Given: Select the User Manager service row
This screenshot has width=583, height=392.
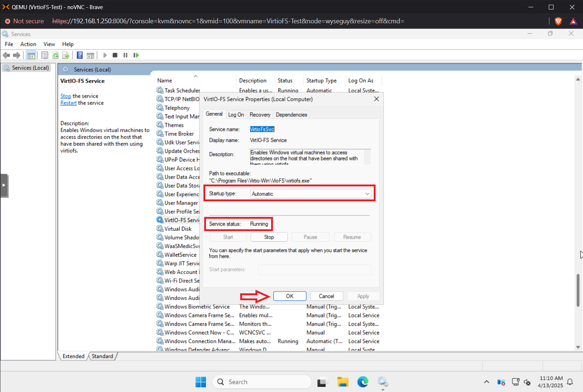Looking at the screenshot, I should tap(178, 203).
